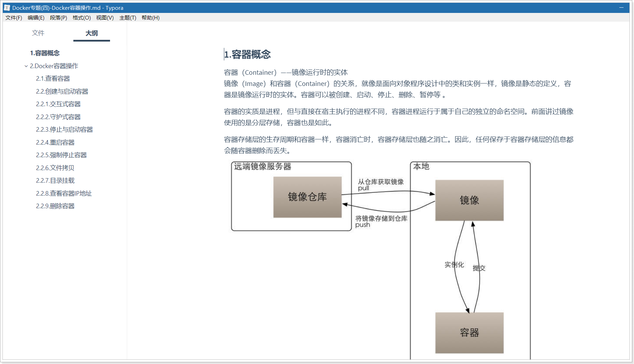The height and width of the screenshot is (364, 634).
Task: Open the 编辑(E) menu
Action: 36,17
